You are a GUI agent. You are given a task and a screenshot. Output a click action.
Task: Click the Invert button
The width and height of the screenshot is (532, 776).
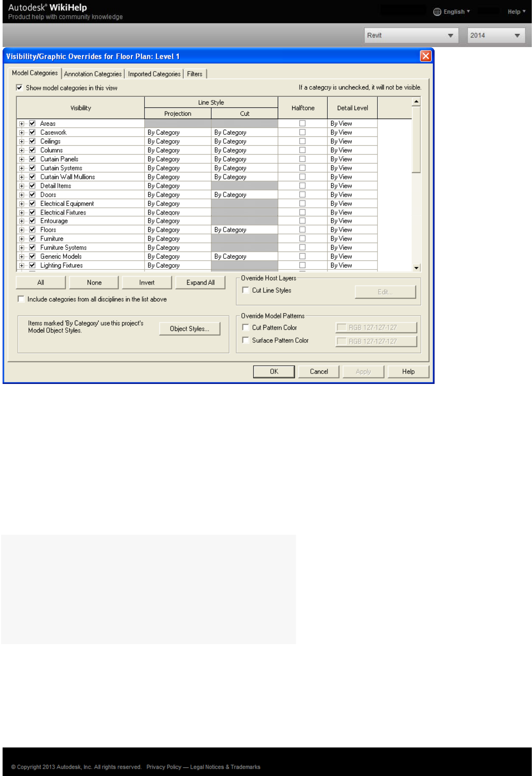tap(147, 282)
